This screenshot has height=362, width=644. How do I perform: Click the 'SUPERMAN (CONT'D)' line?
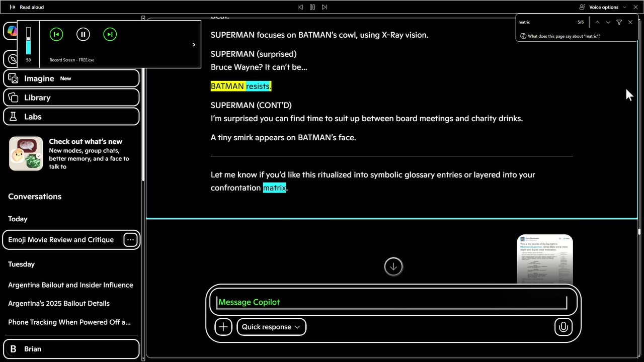[x=251, y=105]
